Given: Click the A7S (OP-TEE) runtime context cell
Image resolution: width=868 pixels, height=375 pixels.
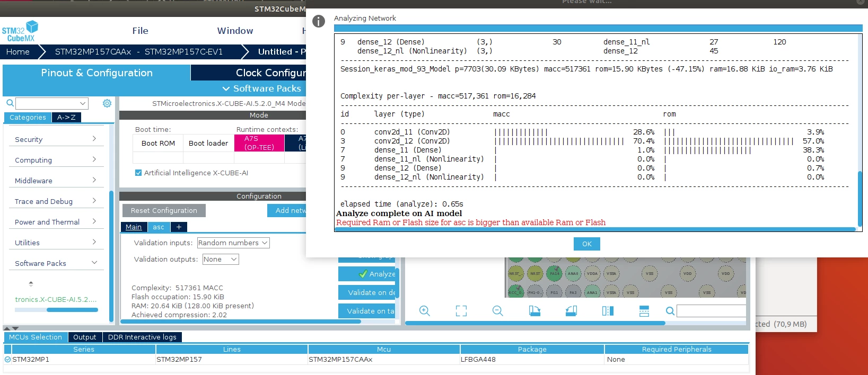Looking at the screenshot, I should [259, 143].
